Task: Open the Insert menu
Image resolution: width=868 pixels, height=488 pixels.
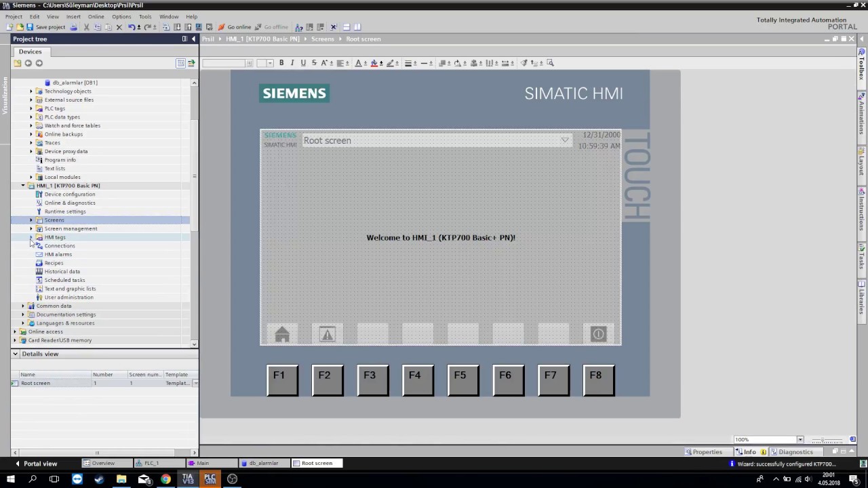Action: click(73, 16)
